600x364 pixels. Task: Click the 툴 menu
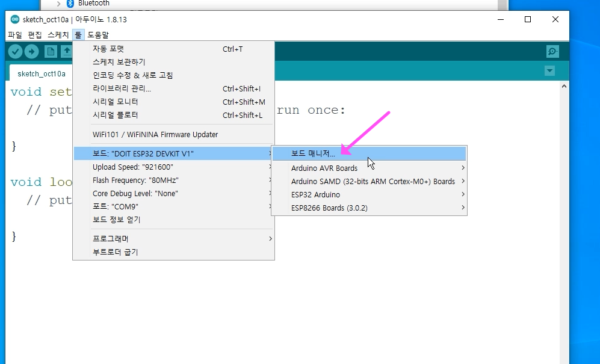pyautogui.click(x=78, y=35)
